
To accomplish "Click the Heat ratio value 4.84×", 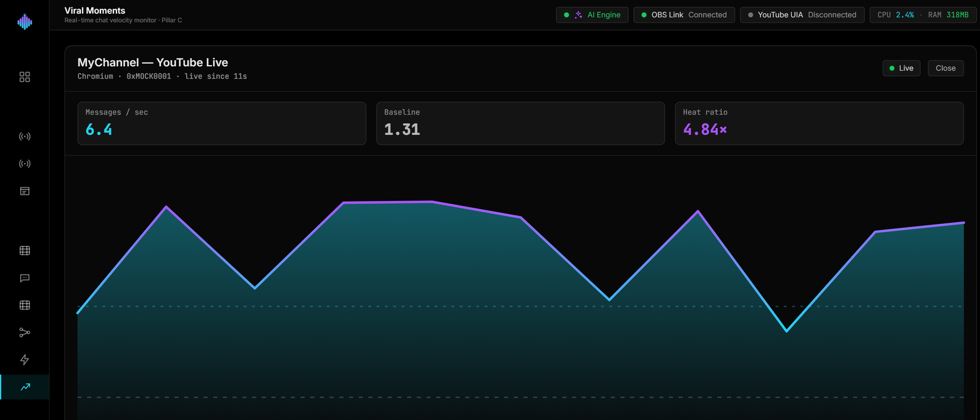I will point(705,129).
